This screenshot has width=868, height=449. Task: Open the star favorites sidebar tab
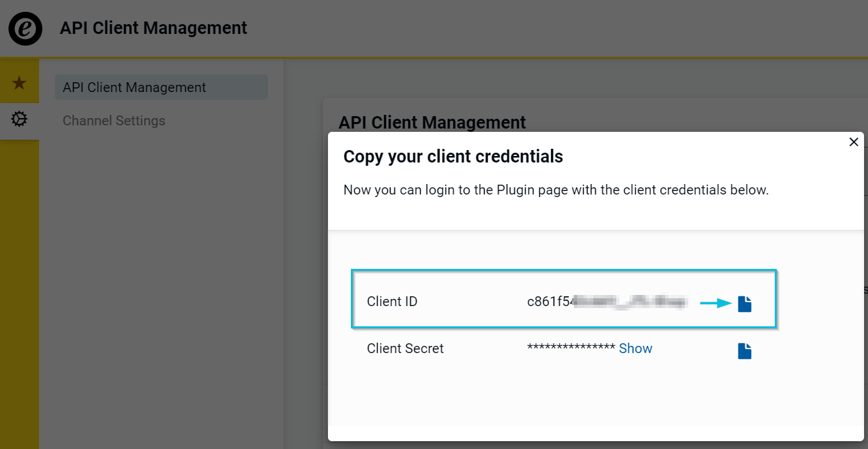click(19, 83)
